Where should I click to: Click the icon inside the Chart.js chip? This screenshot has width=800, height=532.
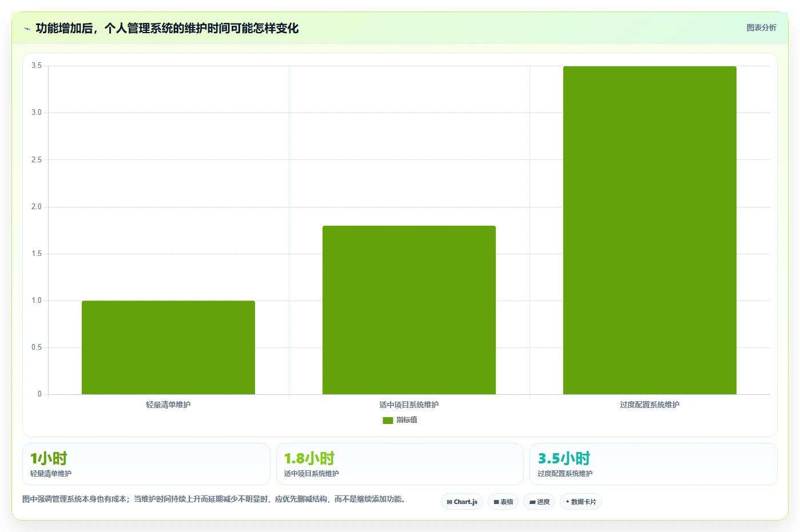(x=449, y=502)
